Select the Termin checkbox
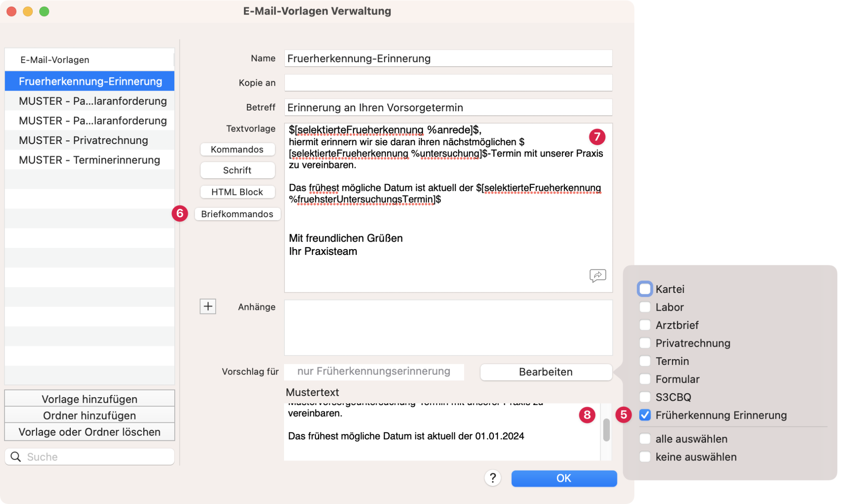This screenshot has height=504, width=848. point(645,361)
